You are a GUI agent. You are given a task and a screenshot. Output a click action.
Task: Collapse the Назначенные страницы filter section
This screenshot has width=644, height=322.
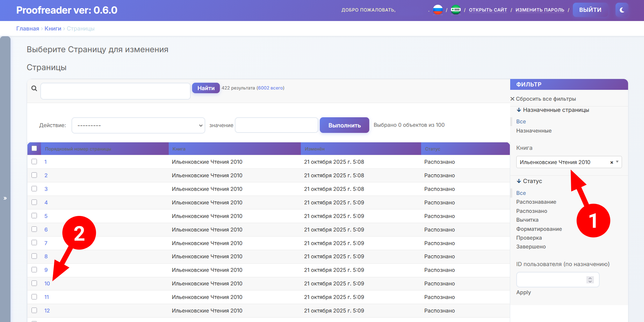coord(553,110)
